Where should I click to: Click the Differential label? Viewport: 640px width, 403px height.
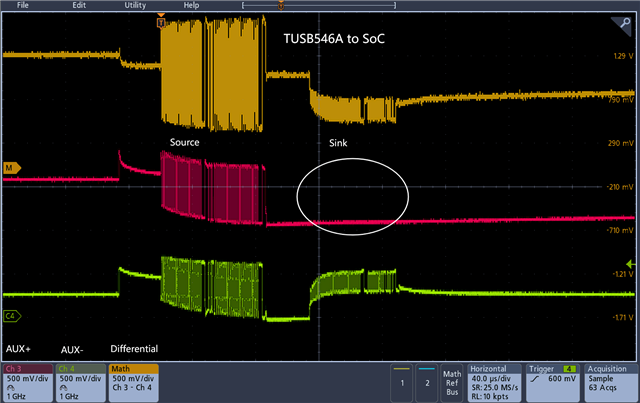(134, 349)
